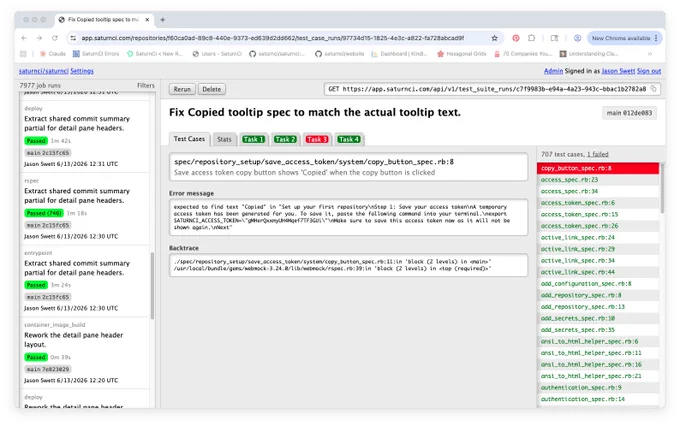Viewport: 680px width, 426px height.
Task: Copy the API URL with copy icon
Action: (654, 89)
